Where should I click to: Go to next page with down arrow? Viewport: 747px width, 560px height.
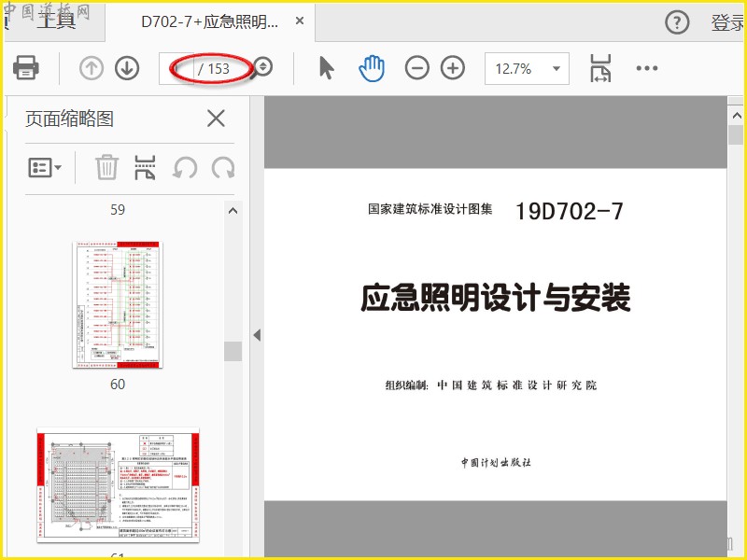[127, 68]
